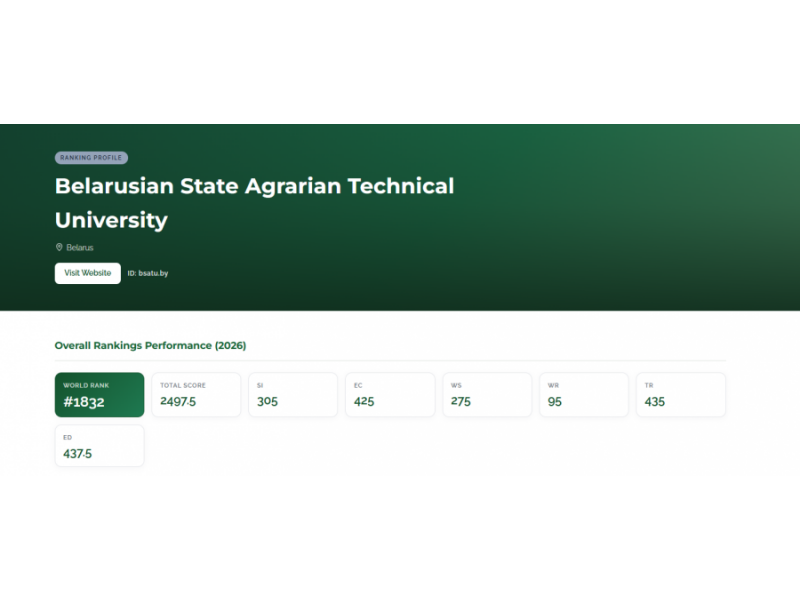Click the Overall Rankings Performance (2026) heading

(x=151, y=345)
